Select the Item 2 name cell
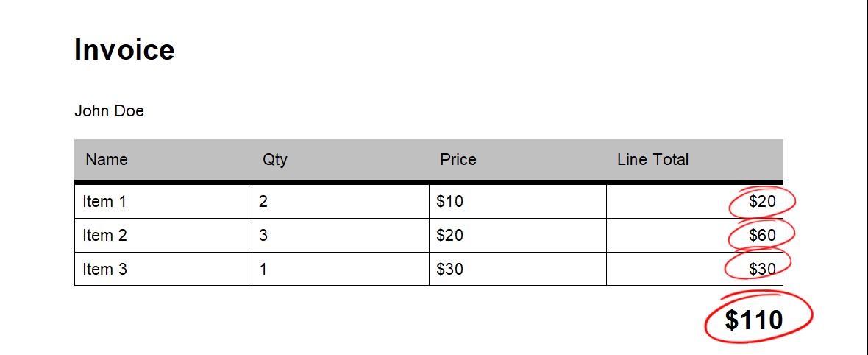The width and height of the screenshot is (868, 355). [x=163, y=235]
